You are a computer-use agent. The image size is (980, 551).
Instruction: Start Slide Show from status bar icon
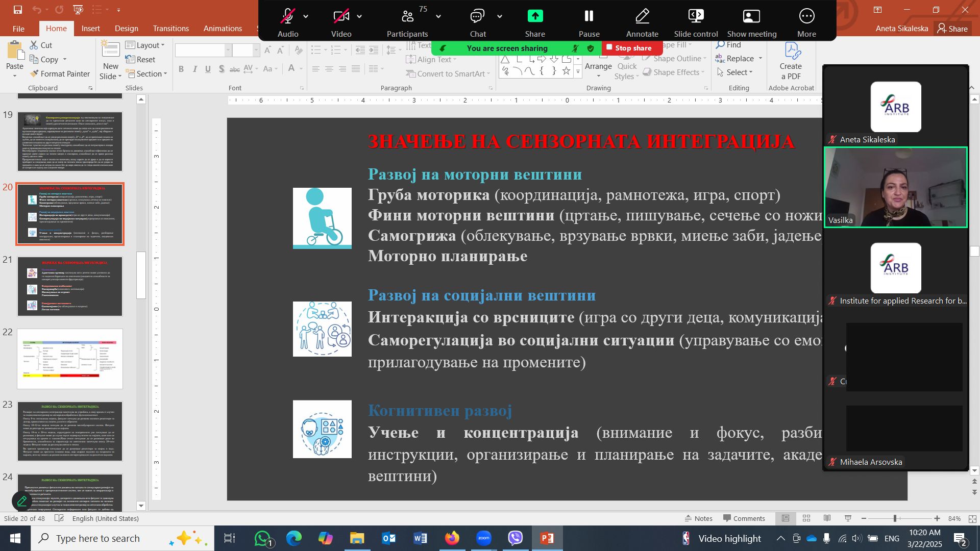coord(848,518)
